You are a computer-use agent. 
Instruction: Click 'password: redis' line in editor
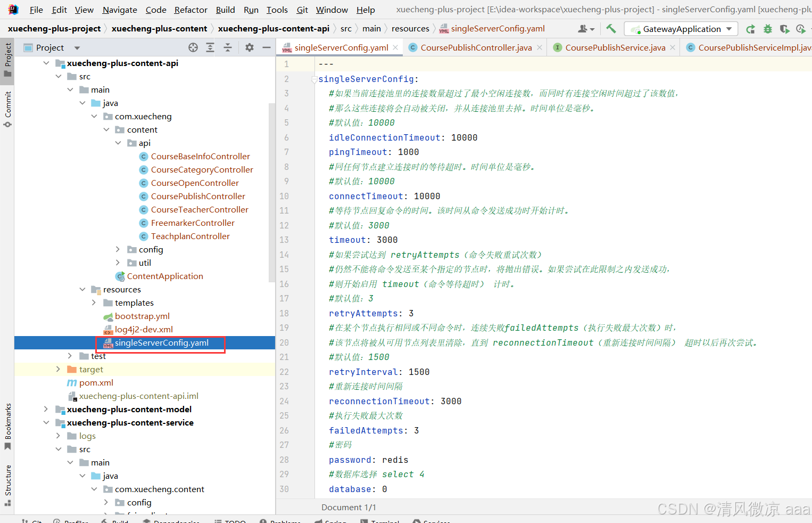pos(369,460)
